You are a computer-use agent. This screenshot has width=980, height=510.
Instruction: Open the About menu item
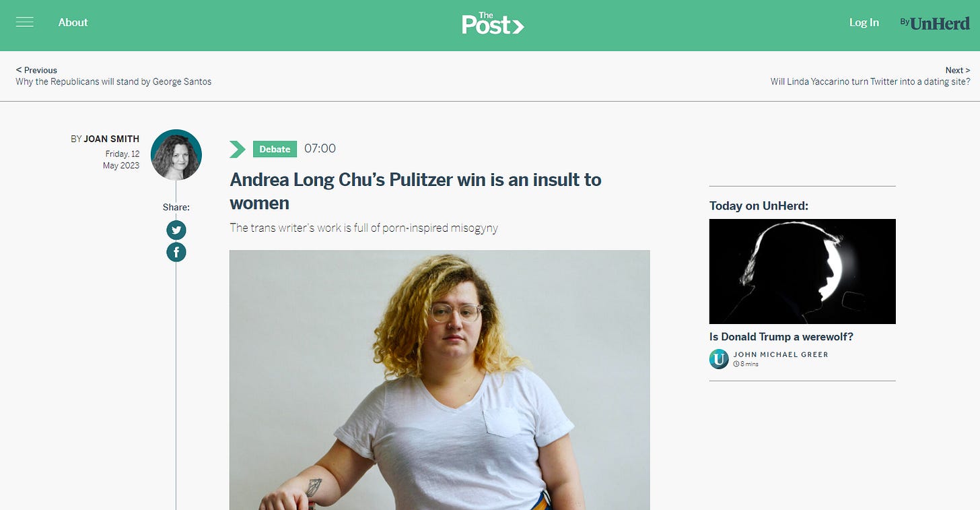(x=73, y=22)
